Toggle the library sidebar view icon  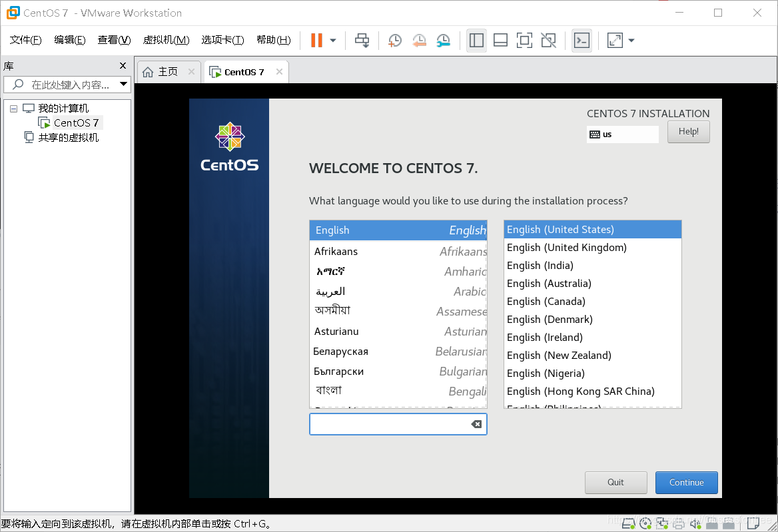point(476,40)
